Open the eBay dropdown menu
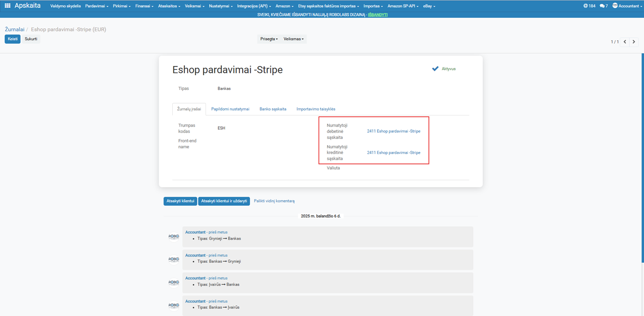Image resolution: width=644 pixels, height=316 pixels. [x=429, y=6]
